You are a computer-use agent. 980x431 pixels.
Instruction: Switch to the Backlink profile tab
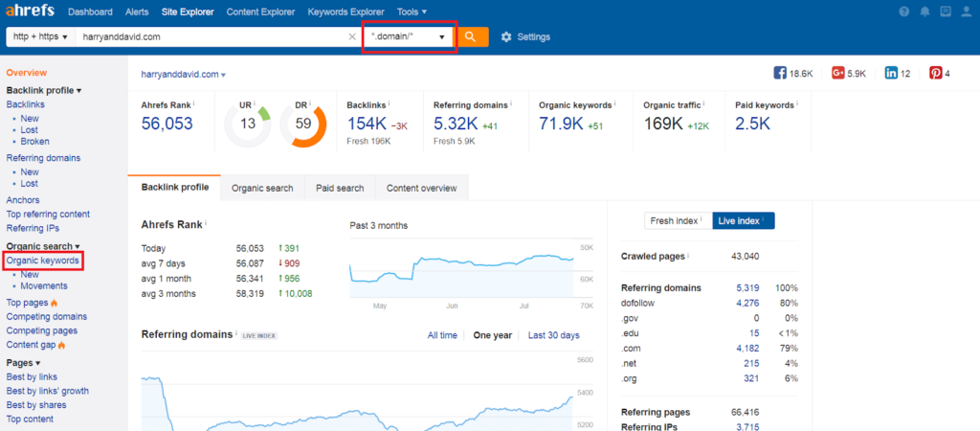[x=174, y=188]
